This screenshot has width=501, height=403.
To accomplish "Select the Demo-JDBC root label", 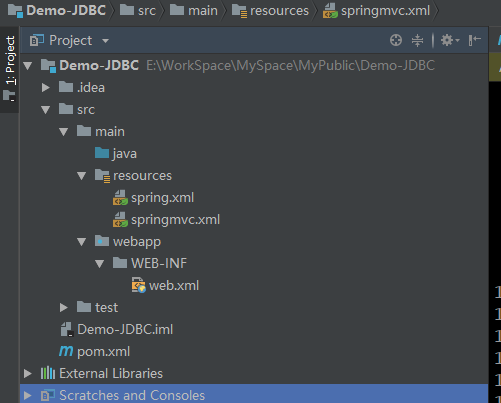I will 99,65.
